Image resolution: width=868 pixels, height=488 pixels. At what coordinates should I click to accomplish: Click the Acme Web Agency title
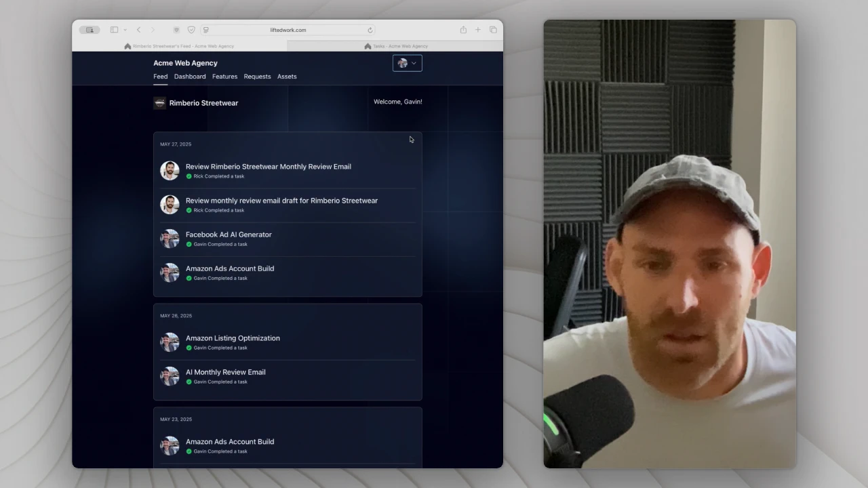pyautogui.click(x=185, y=63)
